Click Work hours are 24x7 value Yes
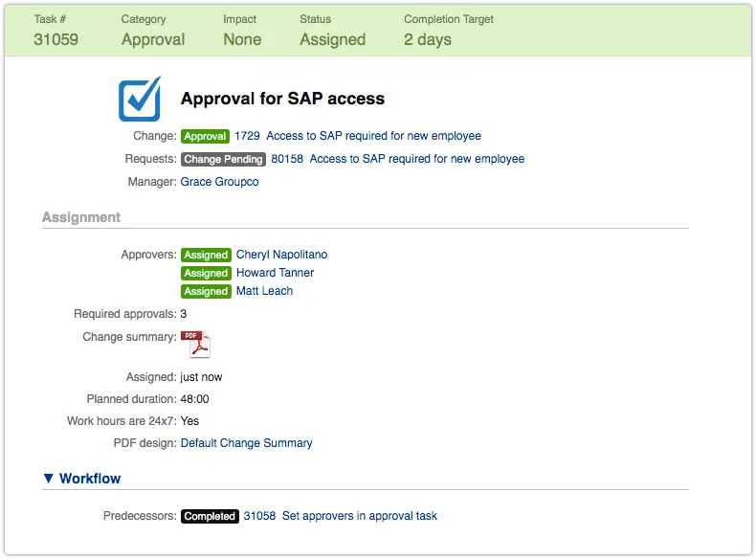Viewport: 756px width, 559px height. tap(189, 421)
